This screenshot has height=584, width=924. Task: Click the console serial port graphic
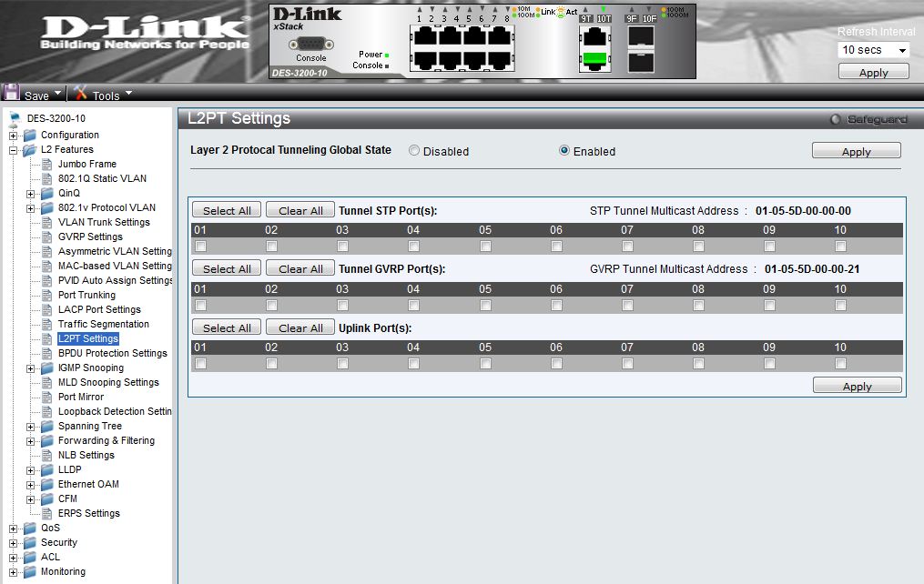[x=311, y=45]
